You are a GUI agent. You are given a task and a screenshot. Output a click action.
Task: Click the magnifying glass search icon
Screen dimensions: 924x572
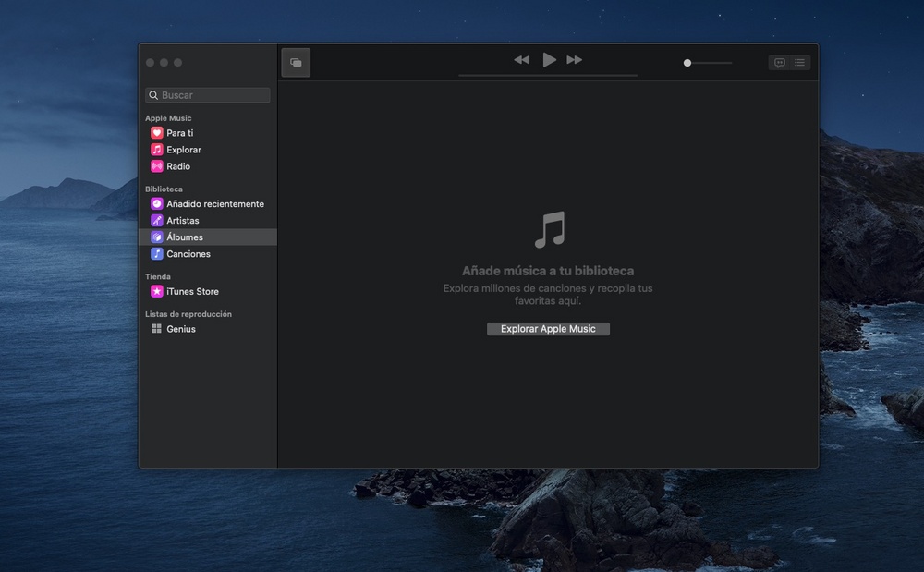tap(153, 95)
